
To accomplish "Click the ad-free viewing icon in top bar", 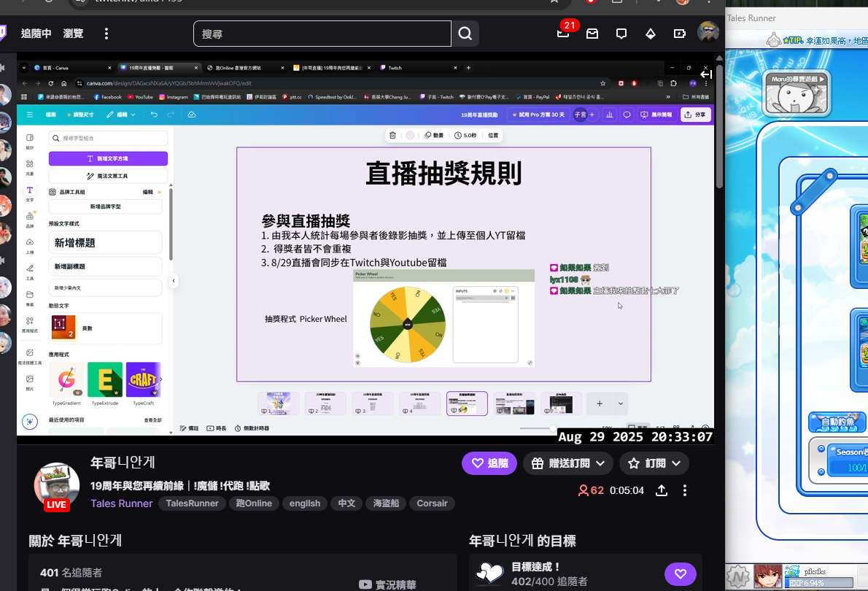I will click(680, 34).
